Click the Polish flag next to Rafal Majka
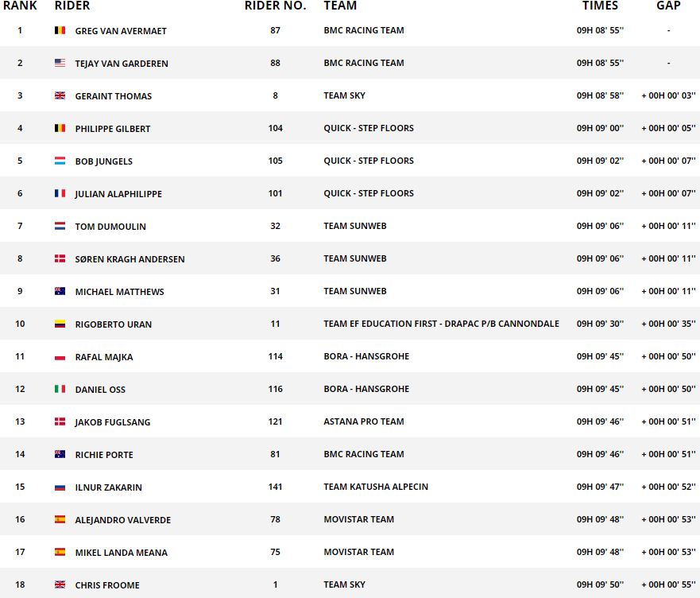Viewport: 700px width, 598px height. 60,357
